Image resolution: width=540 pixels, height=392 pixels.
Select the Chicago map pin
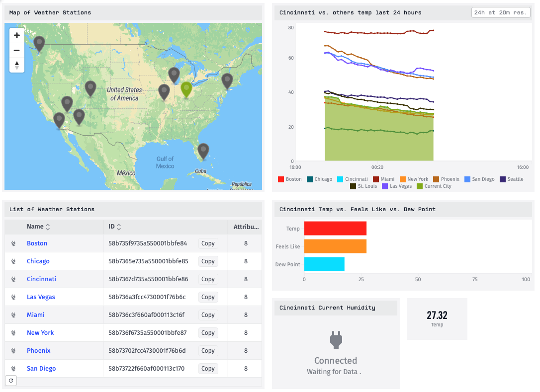174,76
